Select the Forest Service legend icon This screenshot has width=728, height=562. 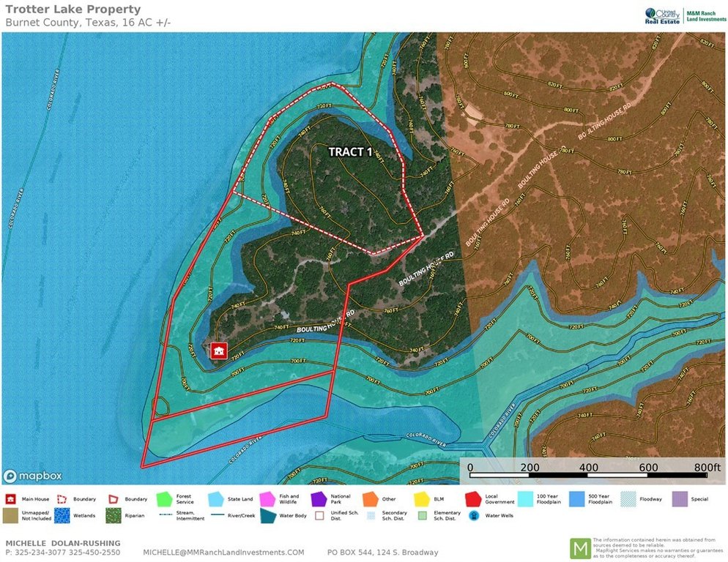click(166, 499)
